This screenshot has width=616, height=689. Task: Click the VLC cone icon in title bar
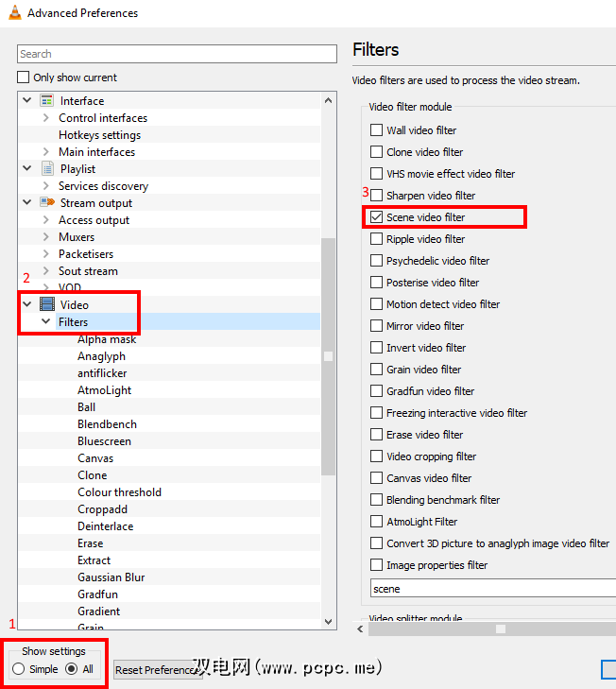[12, 13]
